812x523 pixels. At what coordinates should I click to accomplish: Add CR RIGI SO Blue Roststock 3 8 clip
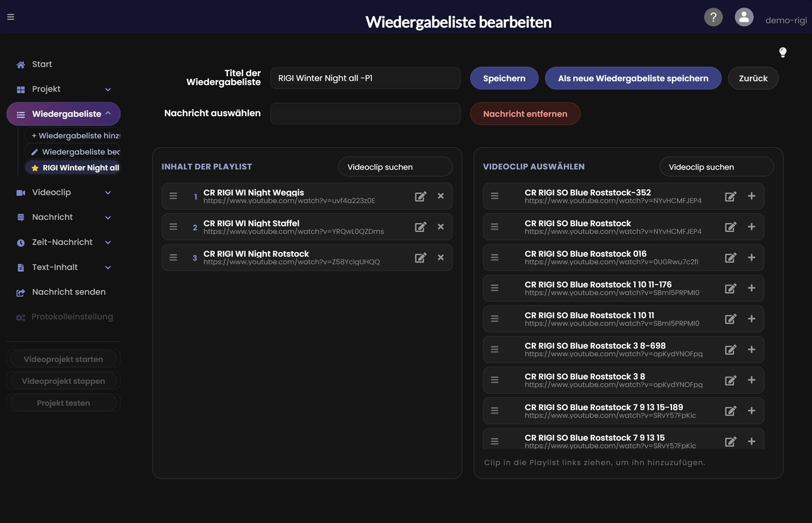pyautogui.click(x=752, y=380)
